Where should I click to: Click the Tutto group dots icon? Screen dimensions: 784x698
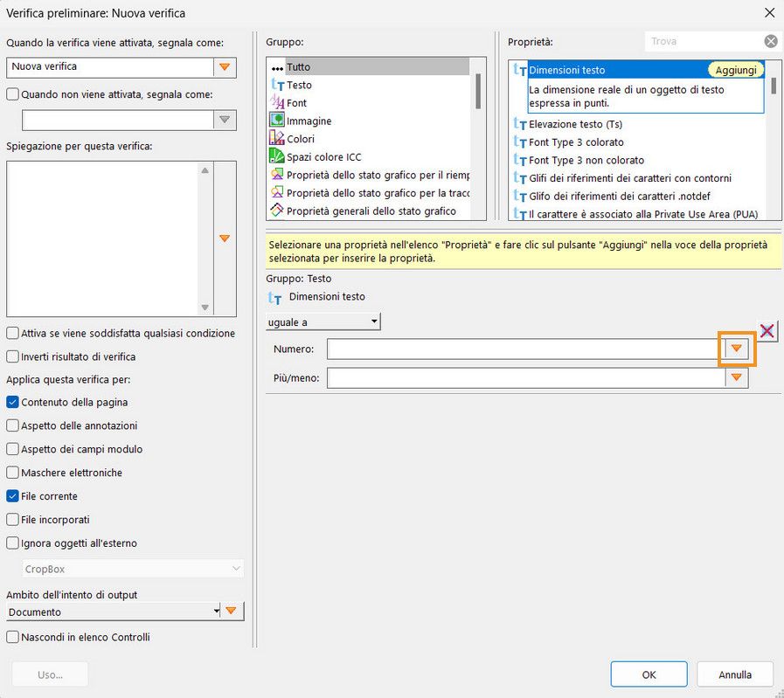(x=277, y=68)
